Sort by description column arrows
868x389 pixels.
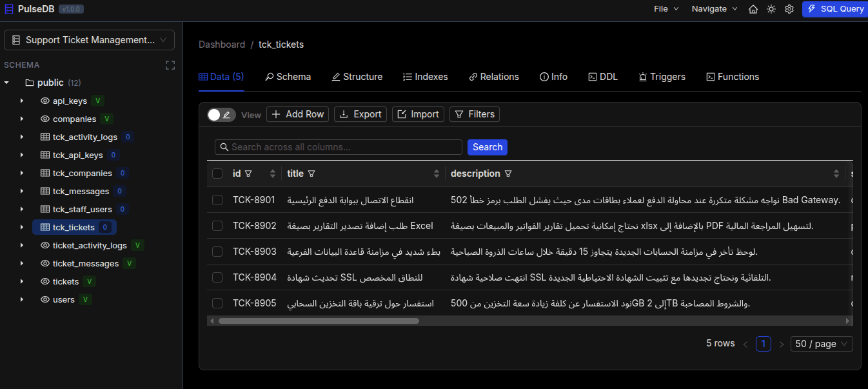point(836,174)
